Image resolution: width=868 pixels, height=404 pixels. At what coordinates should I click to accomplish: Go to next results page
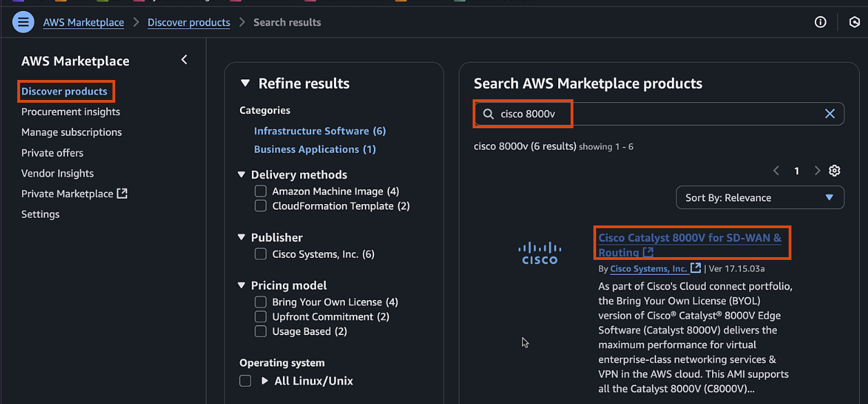click(x=817, y=170)
